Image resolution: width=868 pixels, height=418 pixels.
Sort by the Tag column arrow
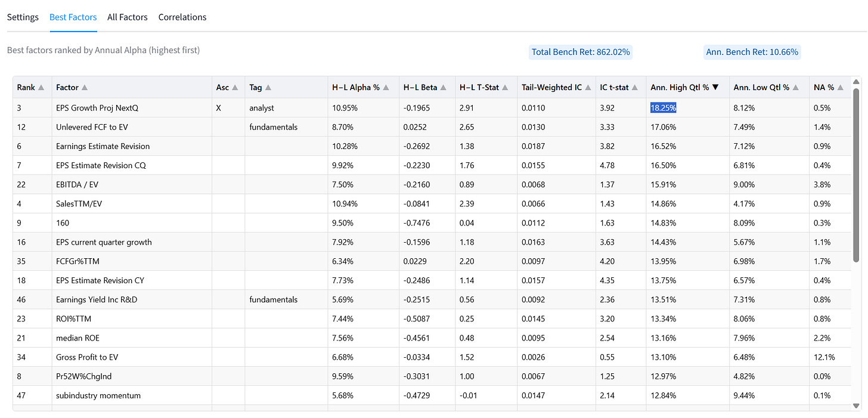coord(268,88)
